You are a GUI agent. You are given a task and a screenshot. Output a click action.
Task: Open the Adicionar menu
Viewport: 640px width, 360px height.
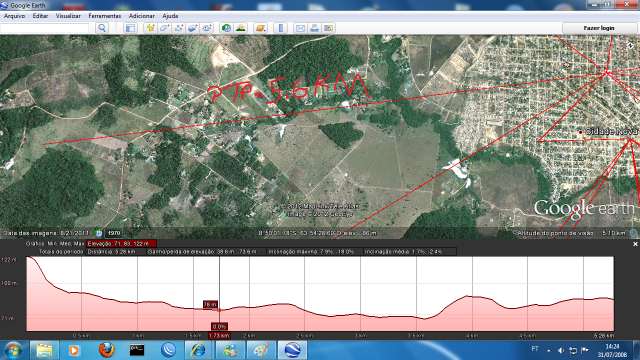click(142, 16)
